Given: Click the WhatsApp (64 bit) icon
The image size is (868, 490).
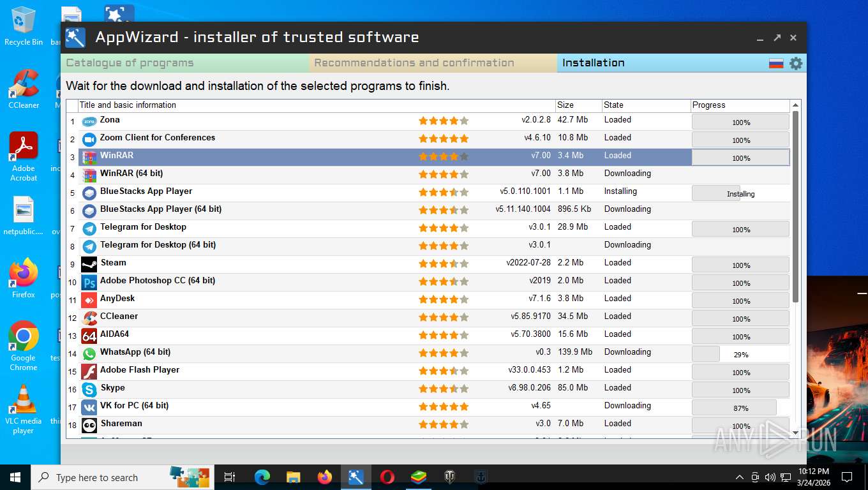Looking at the screenshot, I should 89,353.
